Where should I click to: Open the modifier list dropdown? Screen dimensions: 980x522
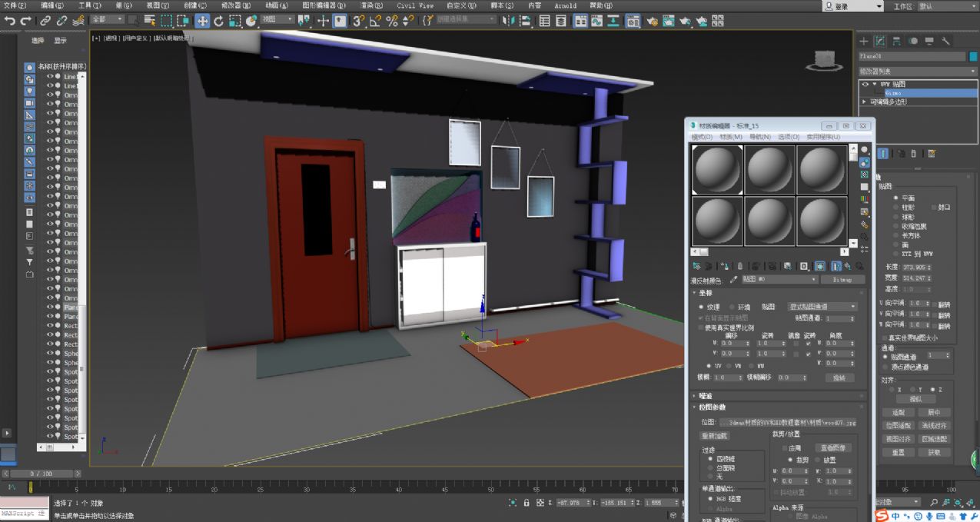coord(918,71)
